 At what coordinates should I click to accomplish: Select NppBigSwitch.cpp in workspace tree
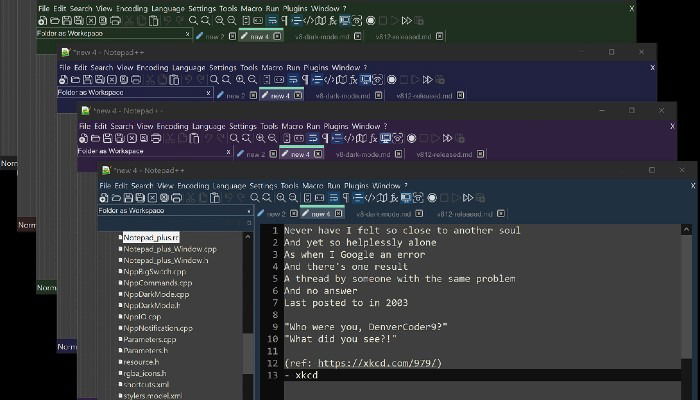[154, 271]
